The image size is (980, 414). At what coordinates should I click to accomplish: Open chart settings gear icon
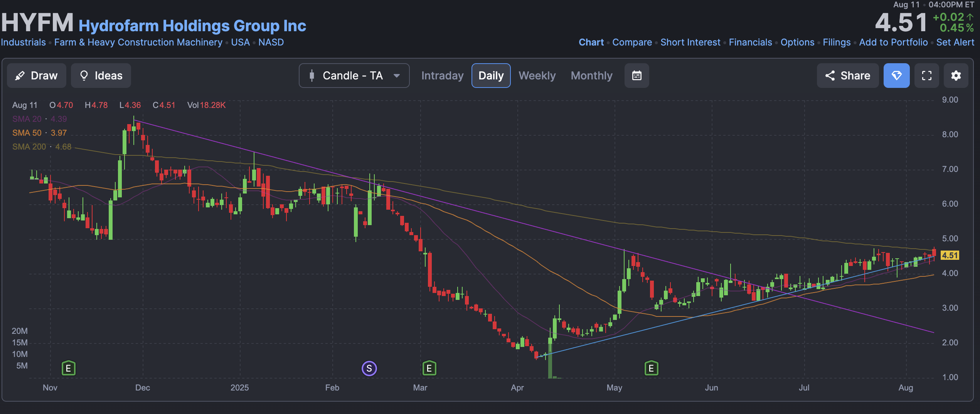click(956, 76)
